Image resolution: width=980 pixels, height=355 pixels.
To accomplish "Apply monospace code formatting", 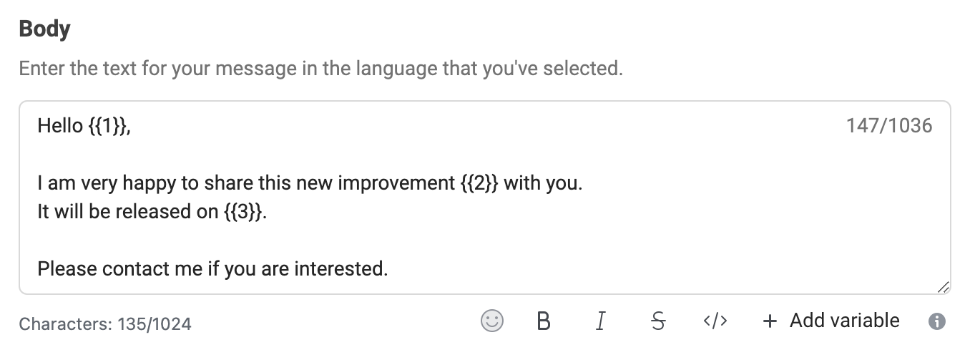I will point(715,321).
